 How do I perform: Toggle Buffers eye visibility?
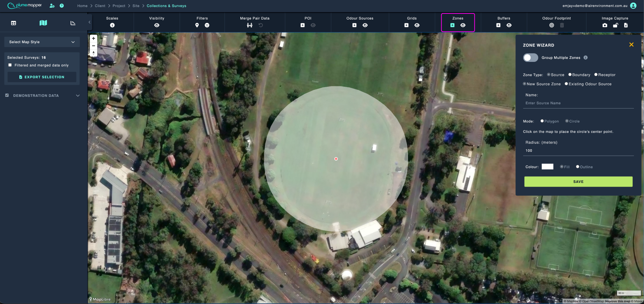[x=509, y=25]
